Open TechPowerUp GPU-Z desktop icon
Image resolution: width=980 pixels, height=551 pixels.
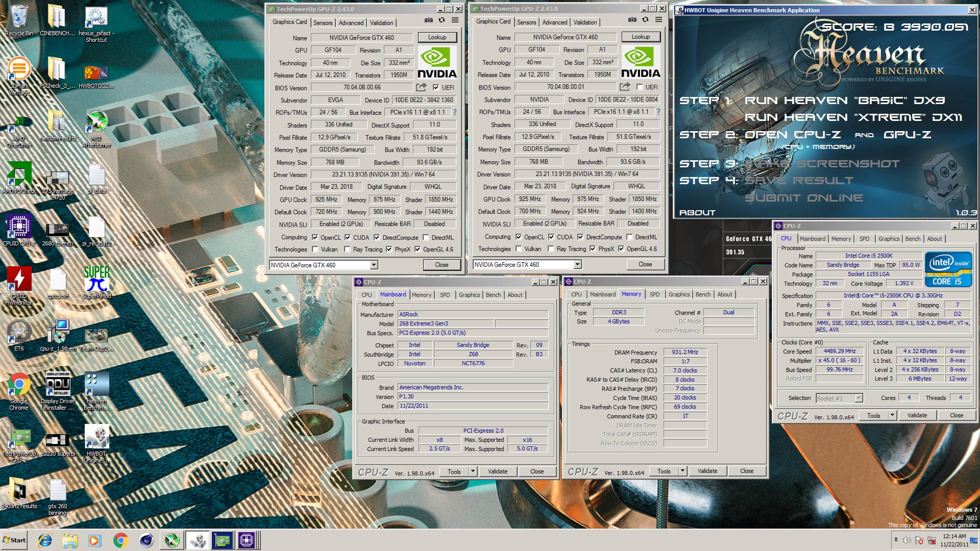click(19, 444)
